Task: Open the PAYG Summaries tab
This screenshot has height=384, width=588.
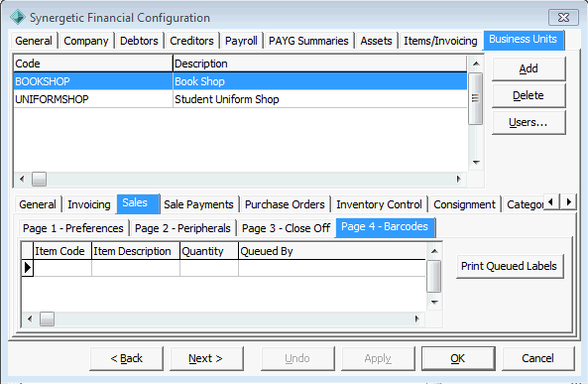Action: [x=308, y=41]
